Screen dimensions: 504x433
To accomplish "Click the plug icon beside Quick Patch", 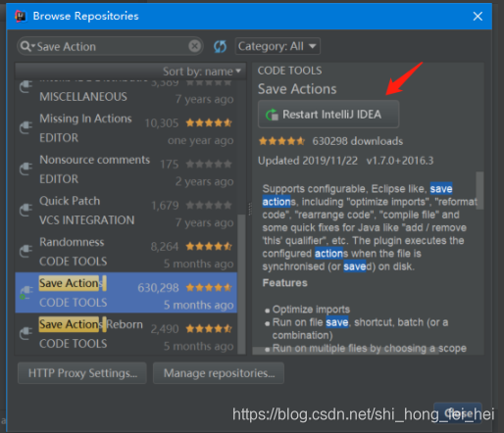I will coord(25,210).
